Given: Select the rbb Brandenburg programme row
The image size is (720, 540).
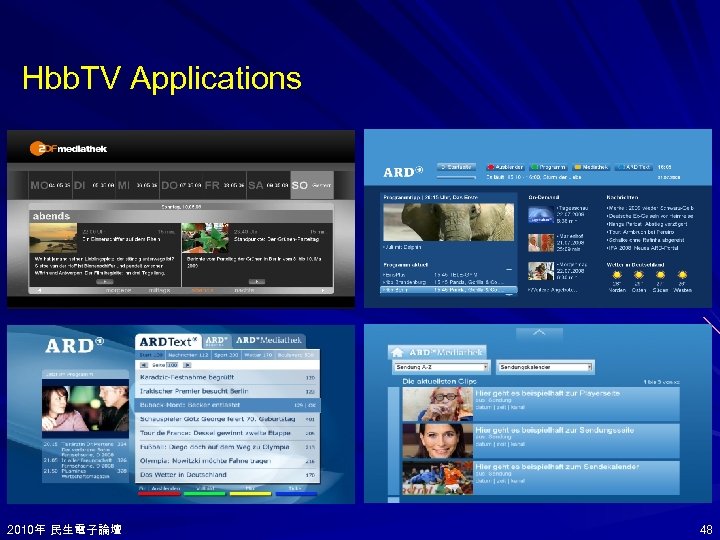Looking at the screenshot, I should click(x=449, y=282).
